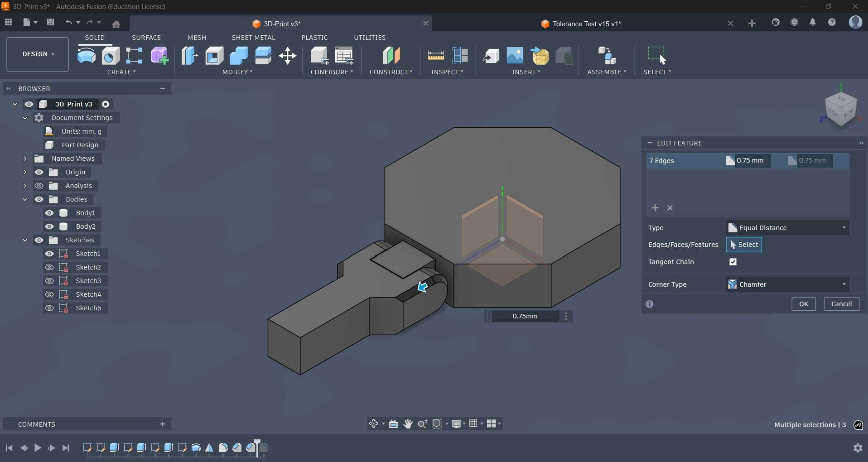Viewport: 868px width, 462px height.
Task: Expand the Origin folder in browser
Action: tap(25, 172)
